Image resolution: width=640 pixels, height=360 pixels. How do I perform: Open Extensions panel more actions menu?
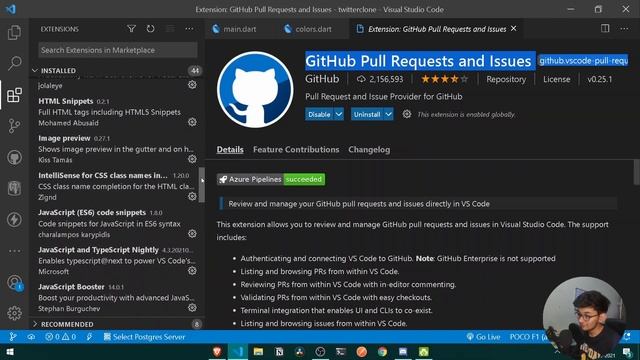[189, 29]
